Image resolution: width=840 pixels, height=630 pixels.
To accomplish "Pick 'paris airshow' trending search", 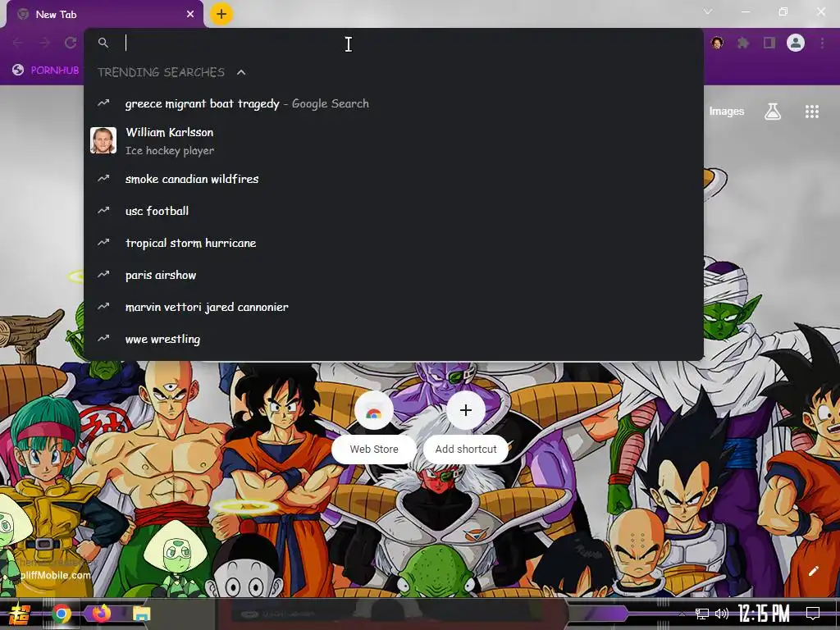I will tap(393, 276).
